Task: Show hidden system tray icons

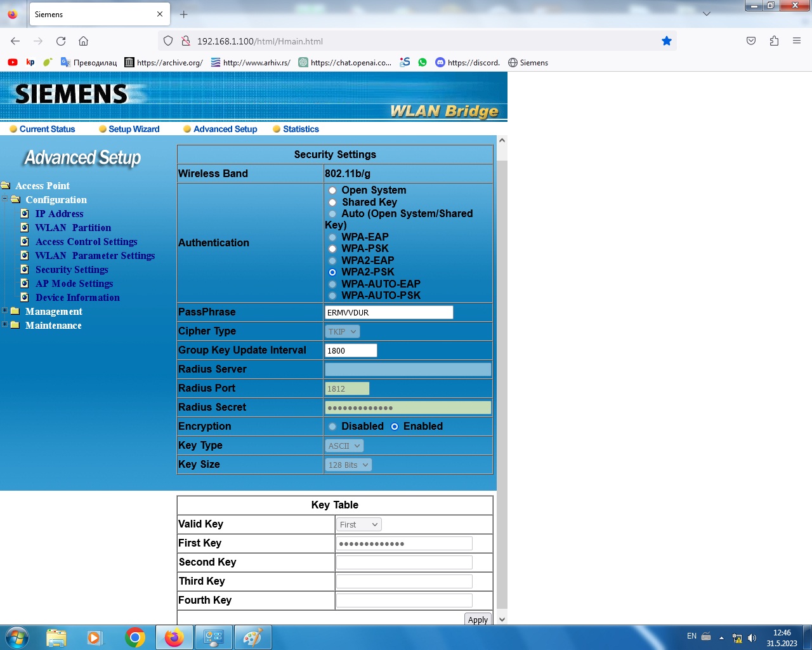Action: click(721, 638)
